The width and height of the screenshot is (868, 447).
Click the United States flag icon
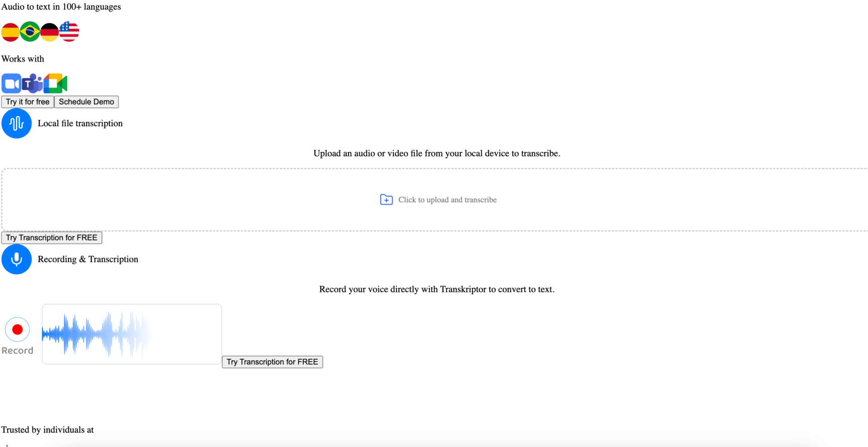point(69,32)
